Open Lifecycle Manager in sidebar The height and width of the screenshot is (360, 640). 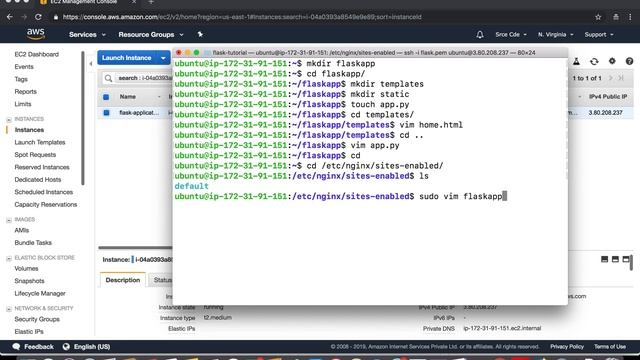pos(40,293)
